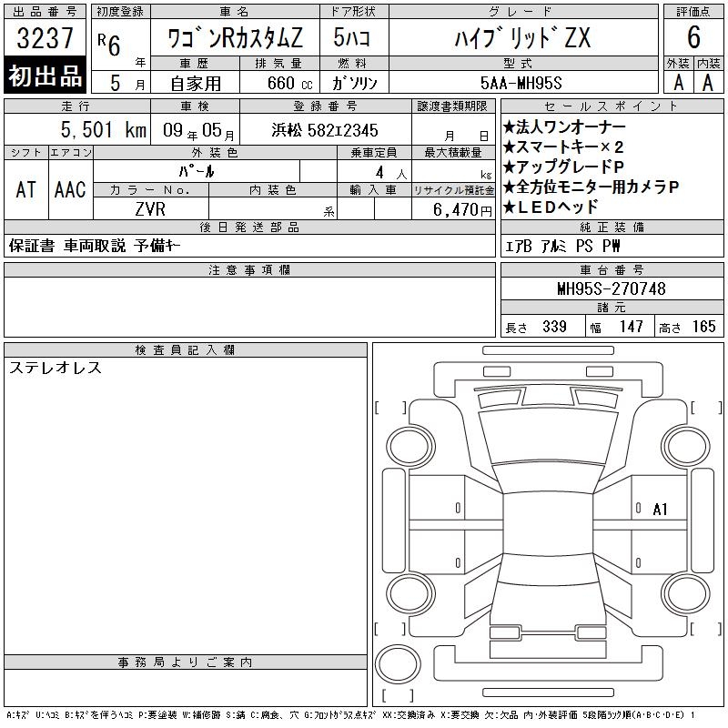The height and width of the screenshot is (728, 728).
Task: Click the color number ZVR field
Action: pos(151,209)
